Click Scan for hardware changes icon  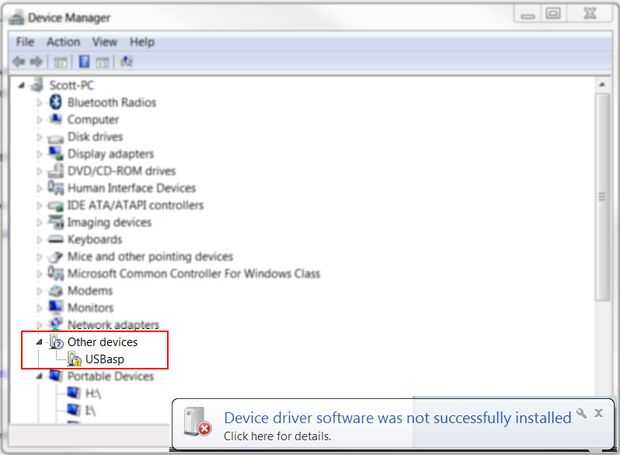pyautogui.click(x=126, y=62)
